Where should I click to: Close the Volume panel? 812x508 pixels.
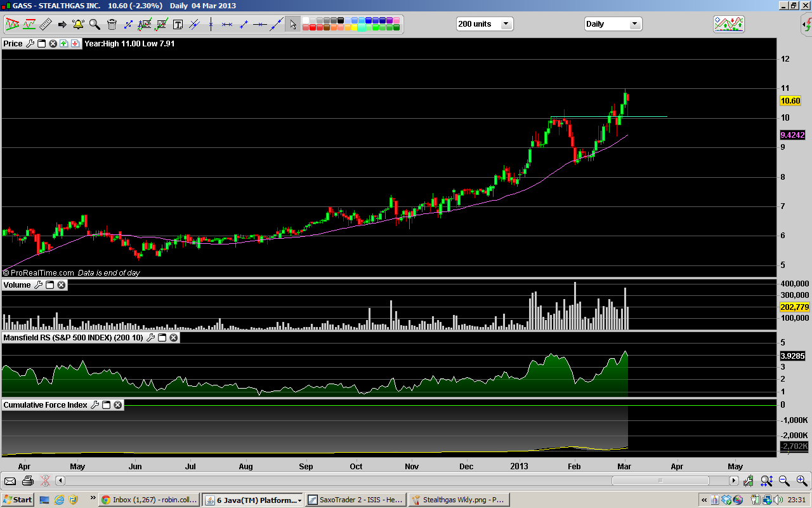[x=62, y=285]
